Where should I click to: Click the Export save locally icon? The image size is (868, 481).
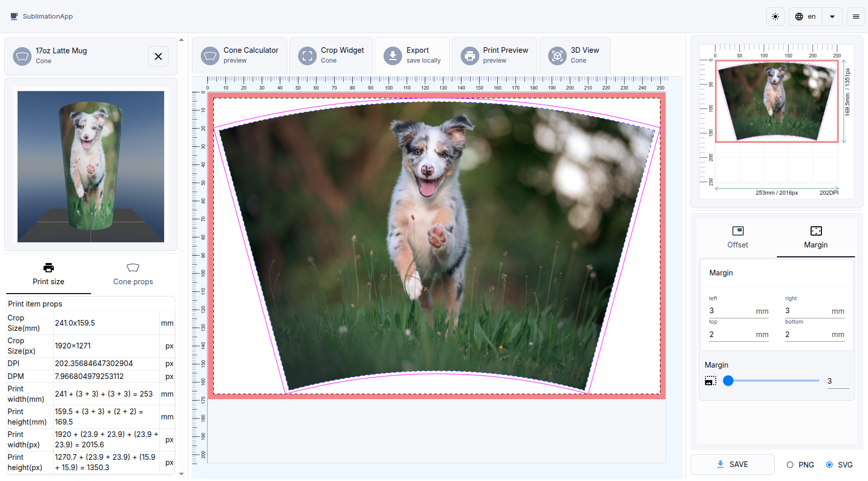click(393, 55)
